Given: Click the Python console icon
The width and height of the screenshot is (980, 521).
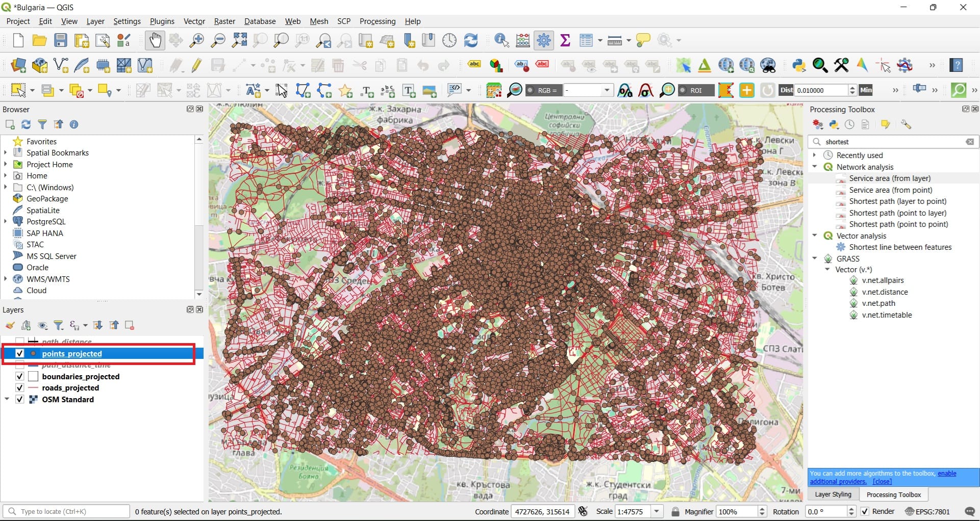Looking at the screenshot, I should coord(799,65).
